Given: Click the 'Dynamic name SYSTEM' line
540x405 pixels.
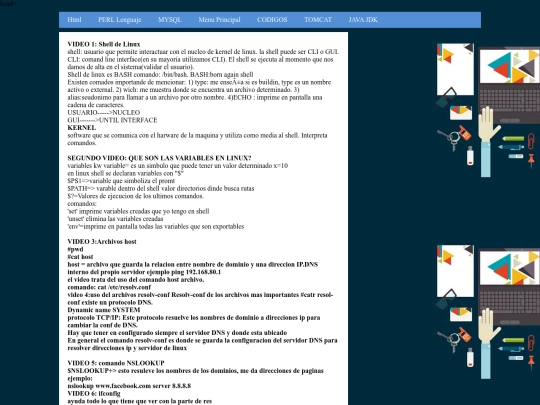Looking at the screenshot, I should coord(104,310).
